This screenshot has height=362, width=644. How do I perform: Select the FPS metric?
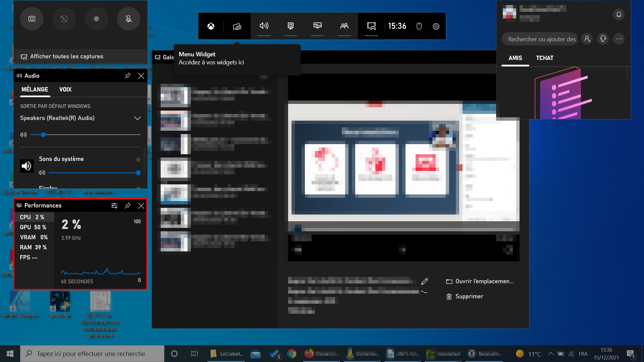pos(35,257)
